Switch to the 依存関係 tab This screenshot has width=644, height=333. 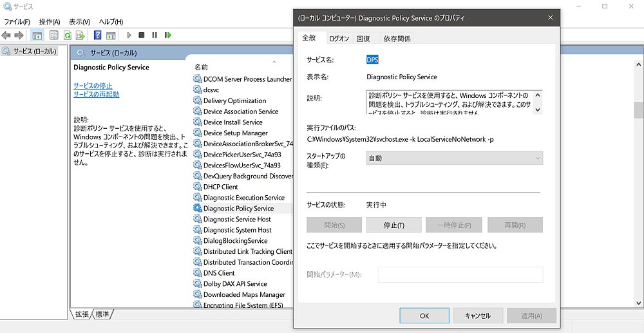[x=397, y=39]
